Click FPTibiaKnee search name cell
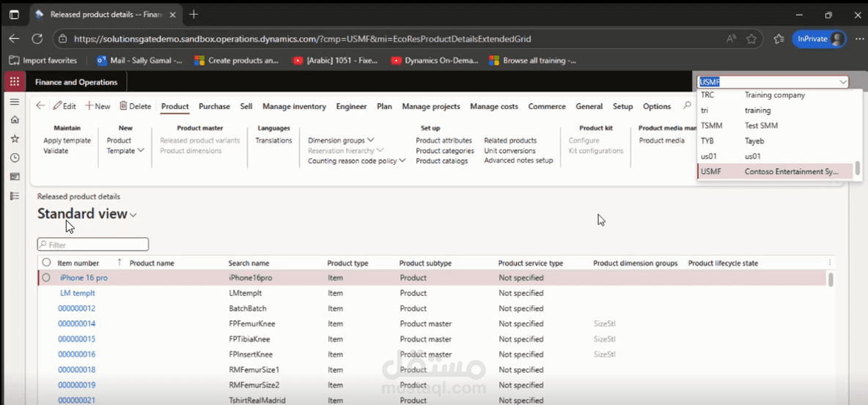This screenshot has width=868, height=405. tap(249, 339)
